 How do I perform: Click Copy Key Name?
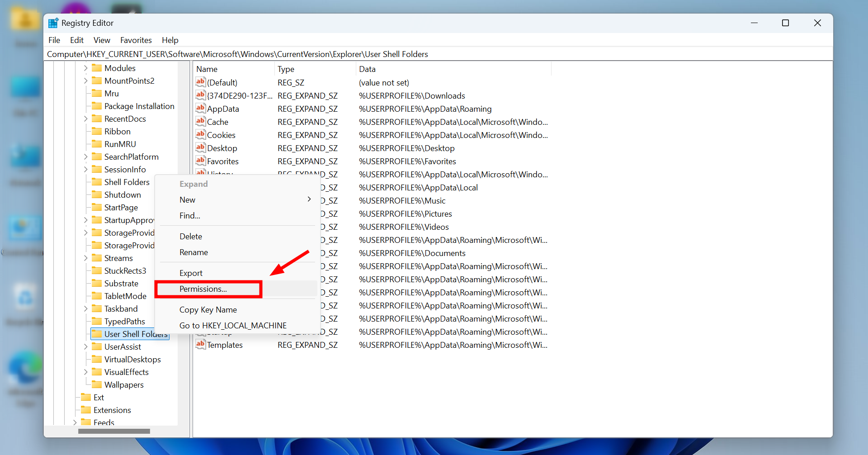(x=208, y=309)
